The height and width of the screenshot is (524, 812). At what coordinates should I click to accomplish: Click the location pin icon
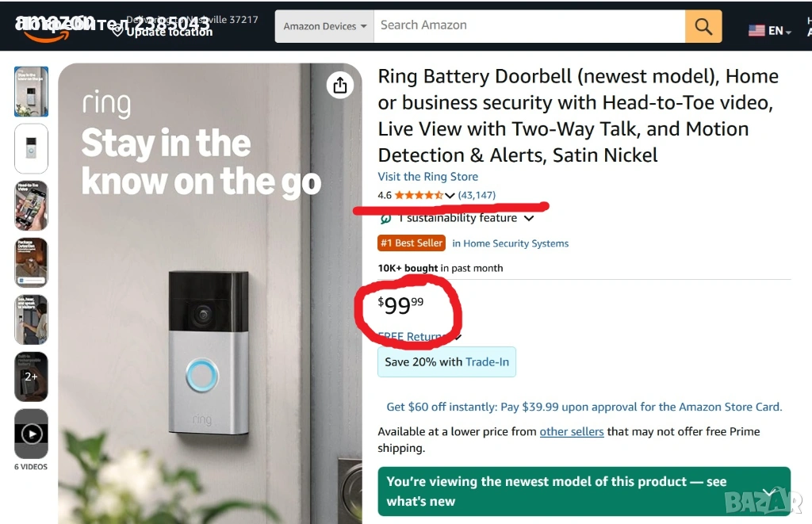(x=117, y=29)
